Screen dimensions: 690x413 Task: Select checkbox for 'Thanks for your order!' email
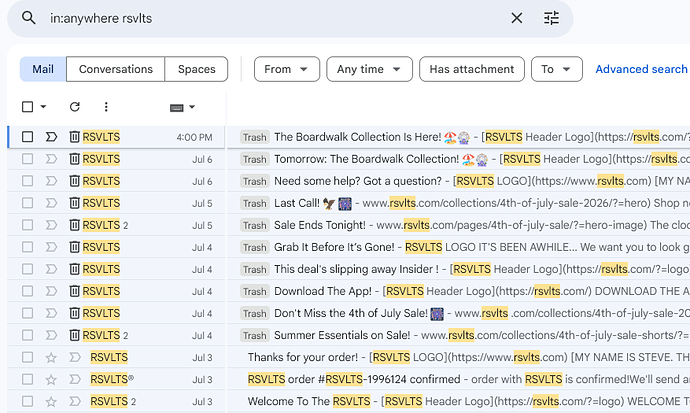pos(27,357)
